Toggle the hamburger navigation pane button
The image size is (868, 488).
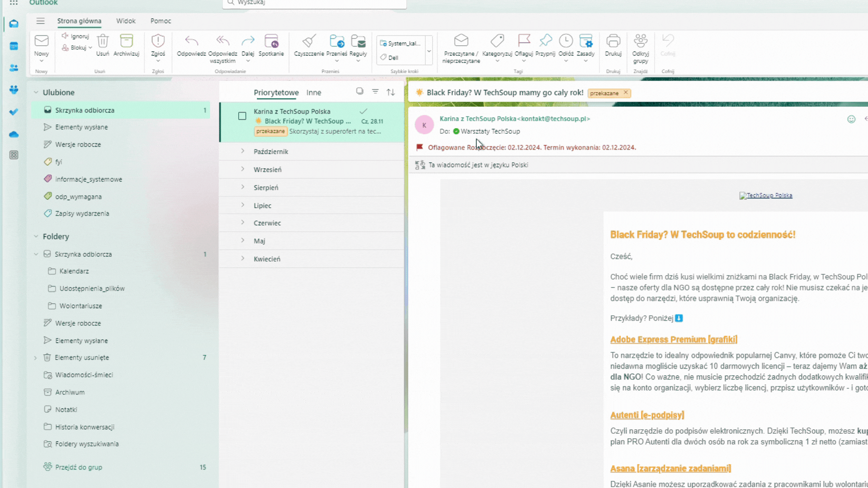pyautogui.click(x=40, y=21)
